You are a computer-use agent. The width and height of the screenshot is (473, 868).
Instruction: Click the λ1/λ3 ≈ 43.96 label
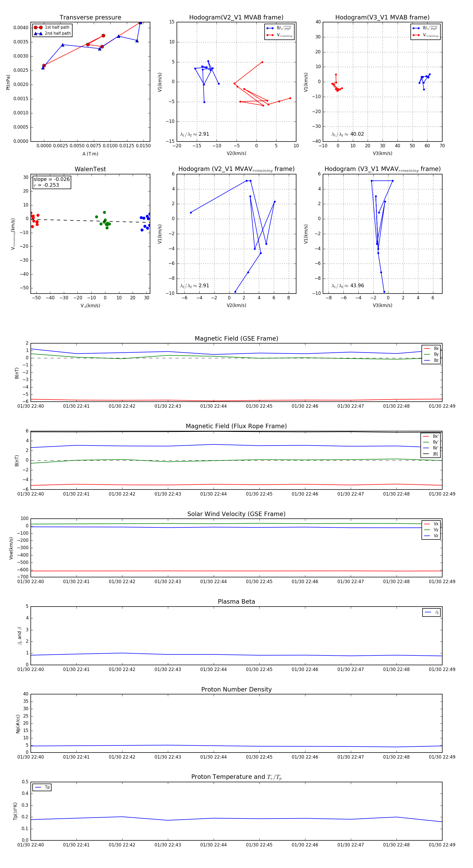(x=348, y=286)
